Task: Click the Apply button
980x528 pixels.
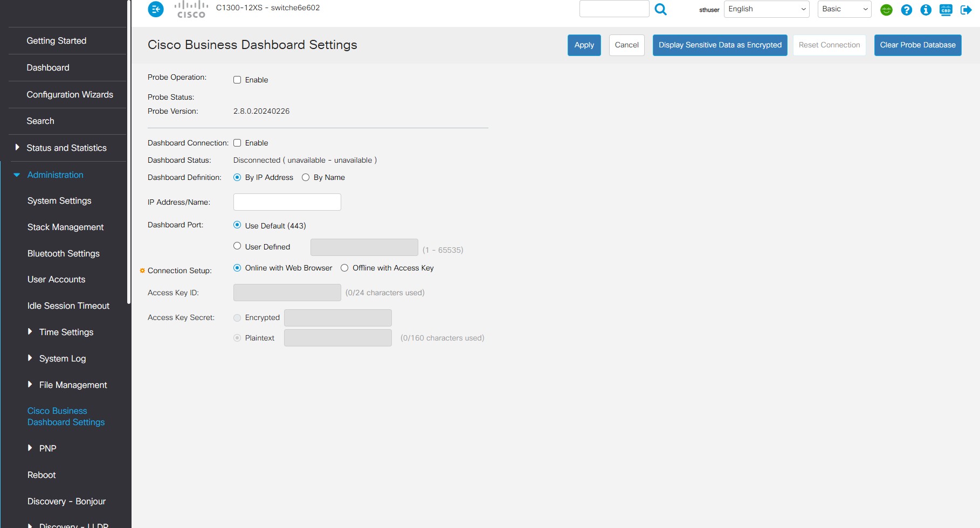Action: coord(584,45)
